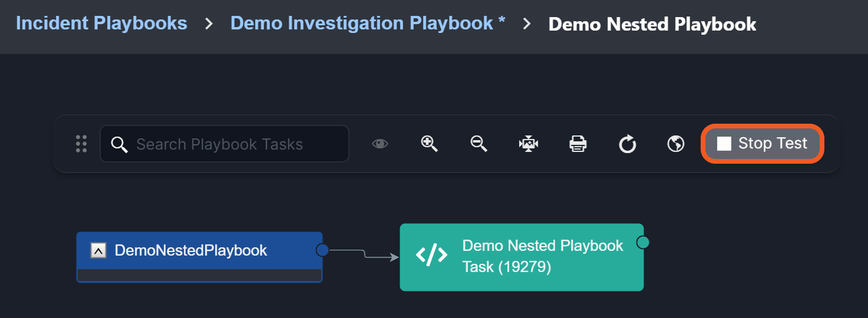Image resolution: width=868 pixels, height=318 pixels.
Task: Click the fit-to-screen icon in toolbar
Action: [x=529, y=144]
